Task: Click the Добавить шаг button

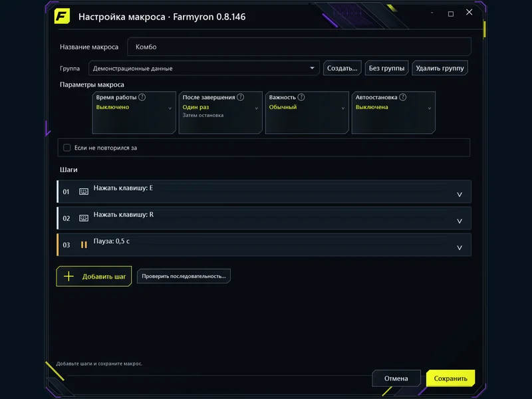Action: 94,276
